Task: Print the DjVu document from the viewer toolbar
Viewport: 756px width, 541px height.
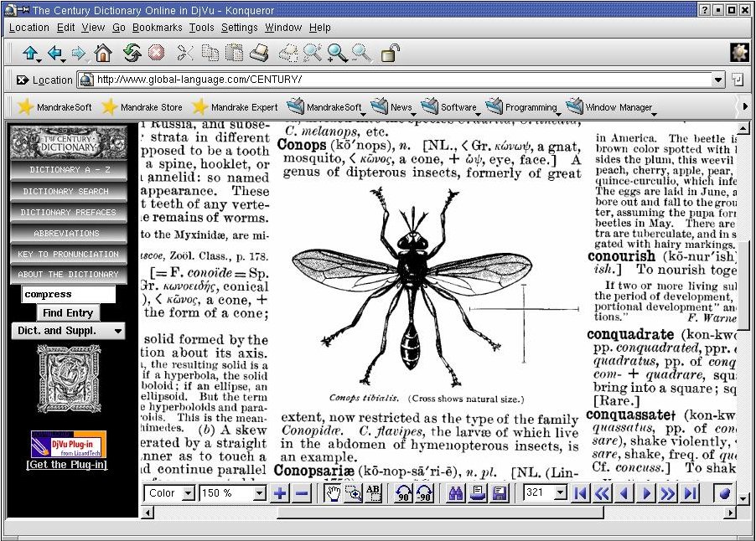Action: pyautogui.click(x=478, y=493)
